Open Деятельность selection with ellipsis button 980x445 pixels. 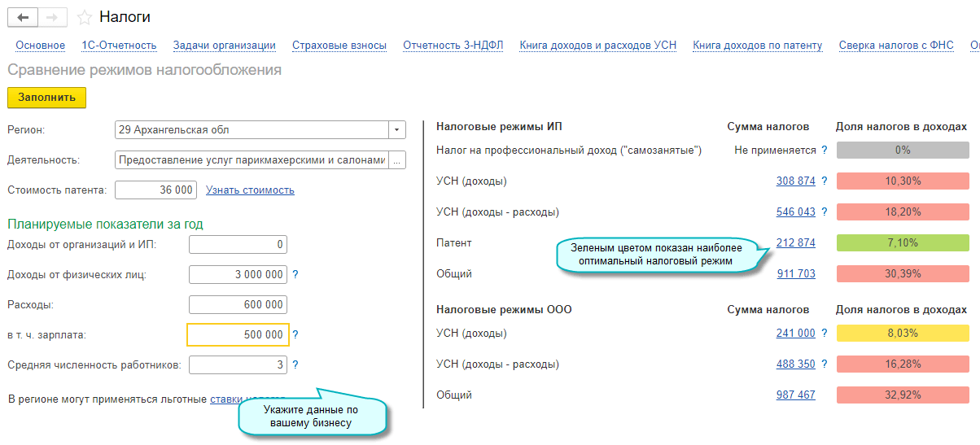(396, 160)
